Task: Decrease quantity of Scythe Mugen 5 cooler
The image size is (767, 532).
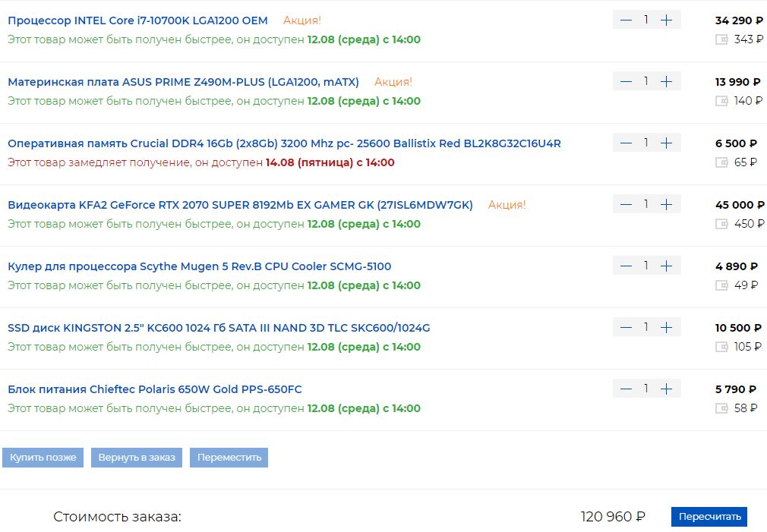Action: [626, 266]
